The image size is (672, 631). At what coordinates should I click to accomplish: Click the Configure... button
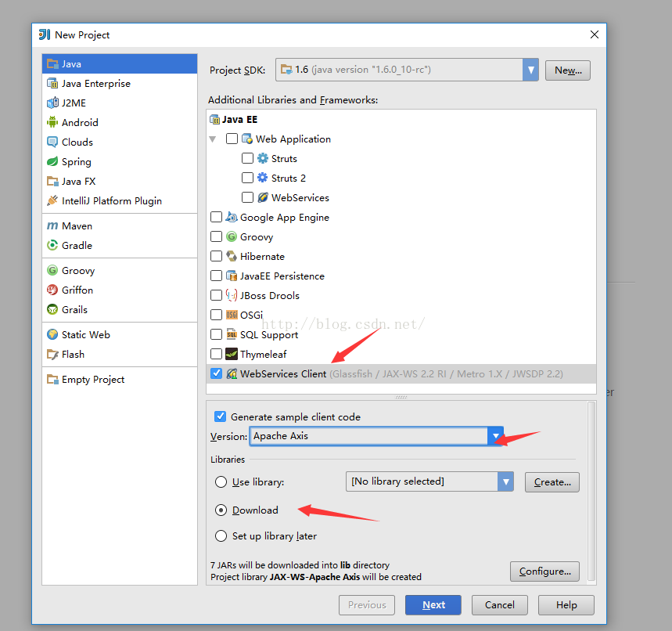coord(544,572)
